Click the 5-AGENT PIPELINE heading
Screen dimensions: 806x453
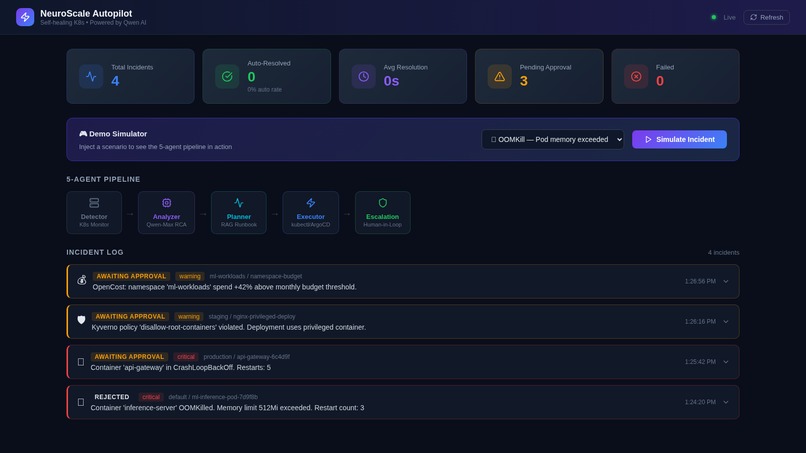pos(103,179)
